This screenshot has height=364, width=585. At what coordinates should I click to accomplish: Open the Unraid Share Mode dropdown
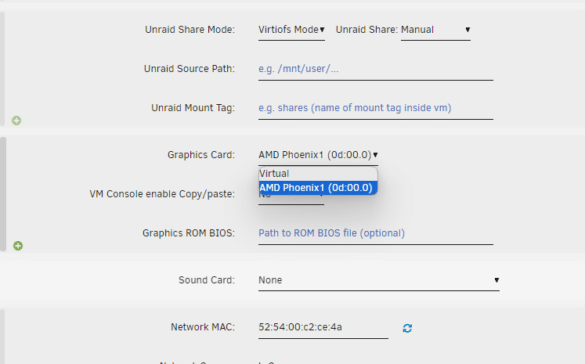[x=291, y=30]
